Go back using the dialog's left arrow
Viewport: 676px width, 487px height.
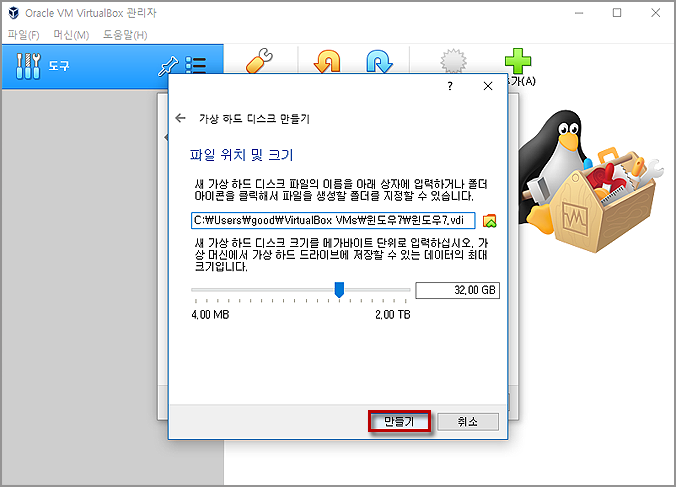pyautogui.click(x=181, y=118)
